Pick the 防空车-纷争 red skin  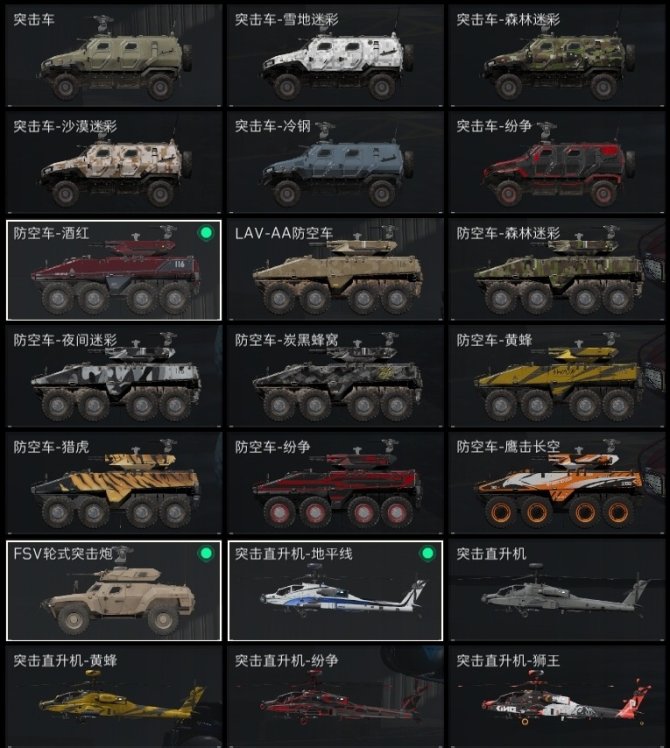pos(335,483)
